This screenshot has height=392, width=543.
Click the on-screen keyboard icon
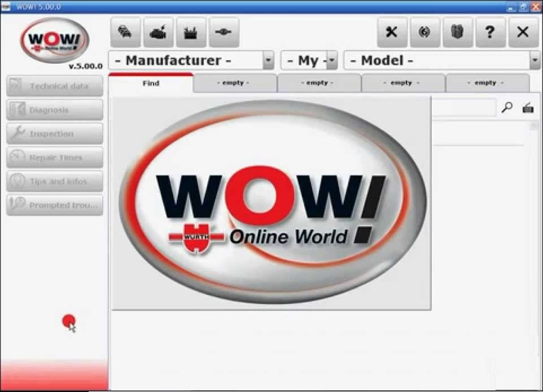pyautogui.click(x=527, y=107)
